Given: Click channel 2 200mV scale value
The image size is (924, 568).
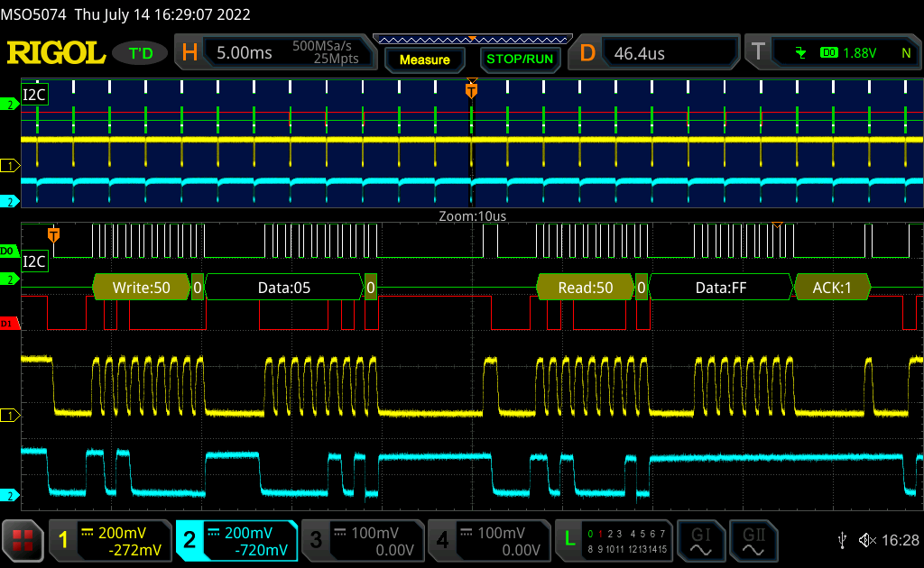Looking at the screenshot, I should 248,533.
